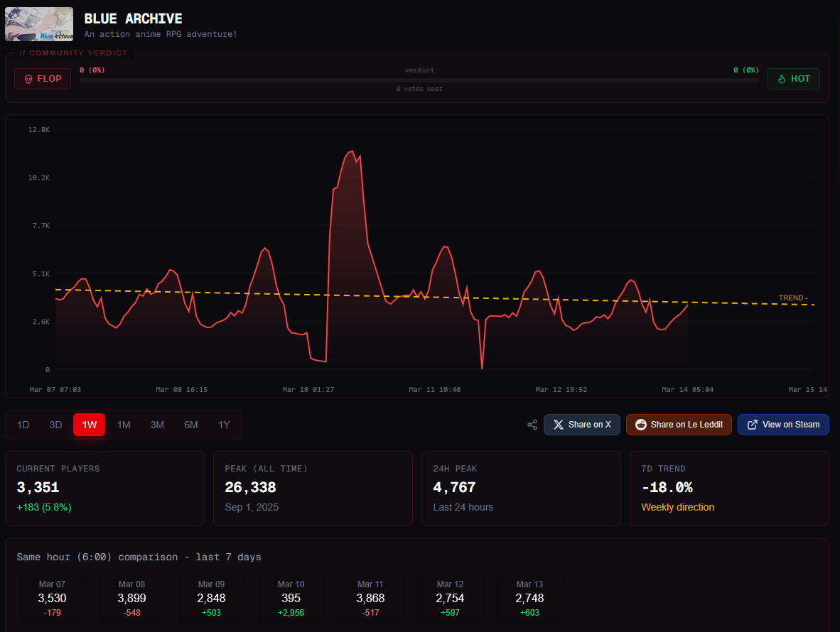Viewport: 840px width, 632px height.
Task: Click the 5.1K y-axis label
Action: point(41,274)
